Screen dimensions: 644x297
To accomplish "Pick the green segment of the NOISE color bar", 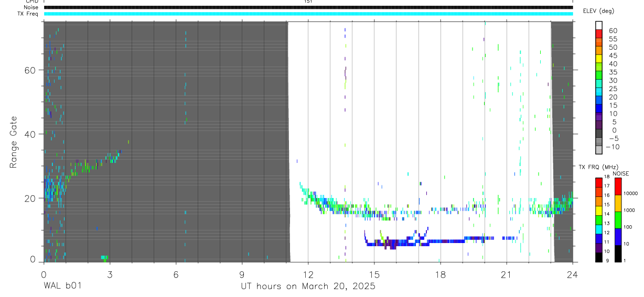I will click(618, 219).
